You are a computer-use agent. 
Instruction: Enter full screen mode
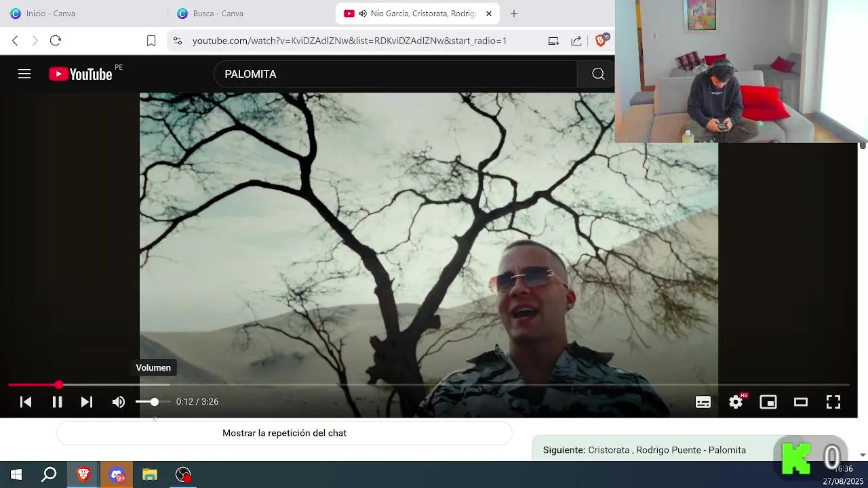tap(833, 402)
